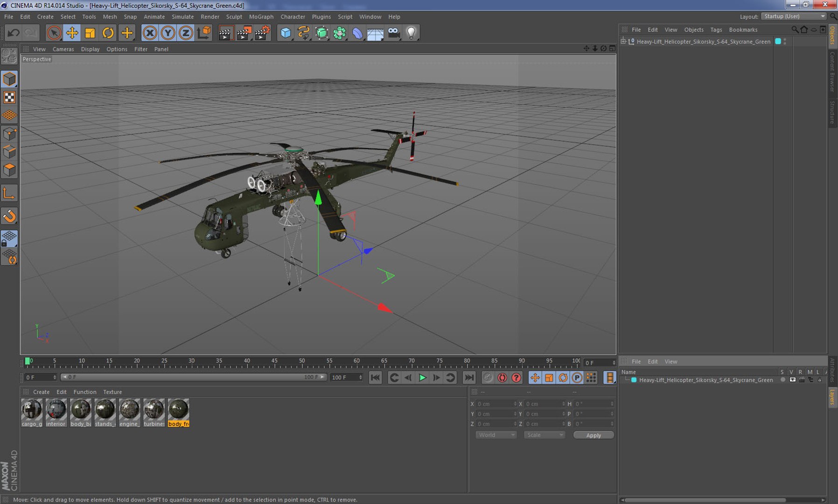Play the animation forward
Screen dimensions: 838x504
(422, 378)
